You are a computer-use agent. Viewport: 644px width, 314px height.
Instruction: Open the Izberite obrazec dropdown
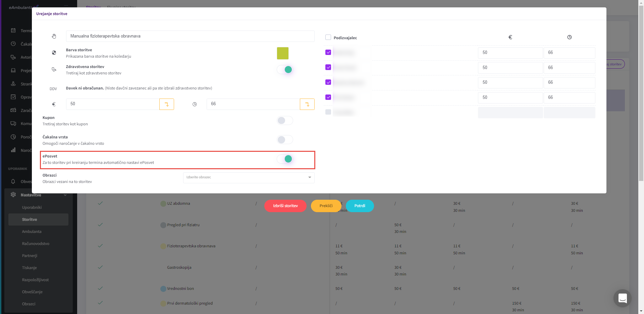(249, 177)
